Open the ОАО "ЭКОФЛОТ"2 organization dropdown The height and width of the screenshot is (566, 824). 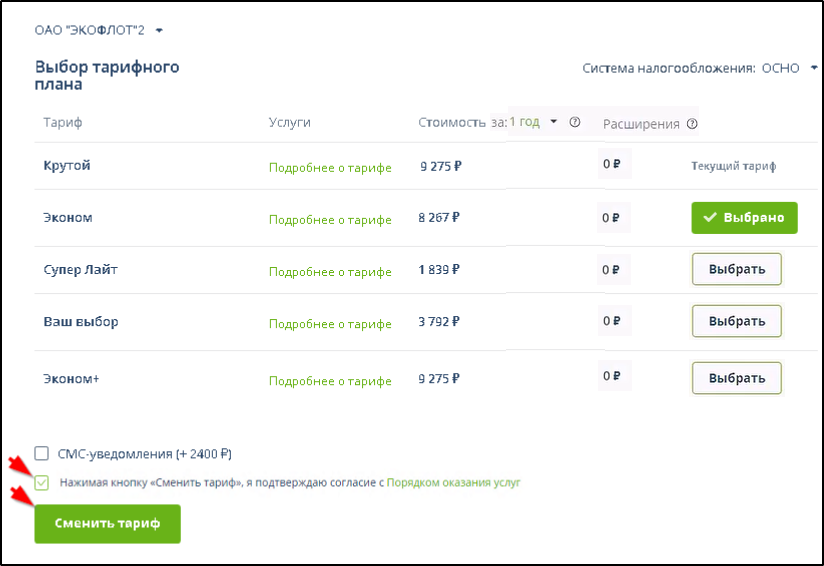coord(159,31)
